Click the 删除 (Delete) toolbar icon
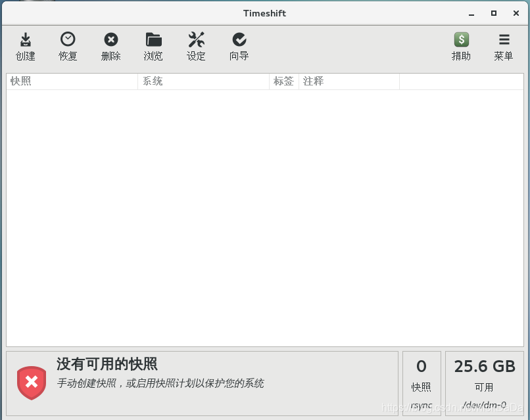Viewport: 530px width, 420px height. (x=111, y=39)
